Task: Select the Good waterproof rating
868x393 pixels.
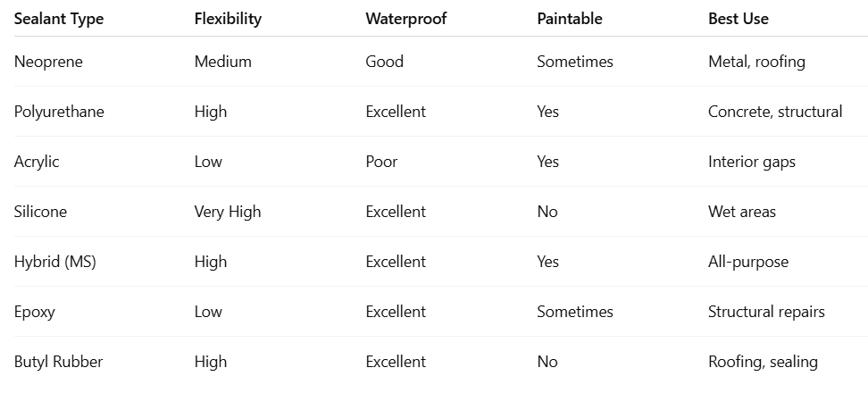Action: click(x=384, y=62)
